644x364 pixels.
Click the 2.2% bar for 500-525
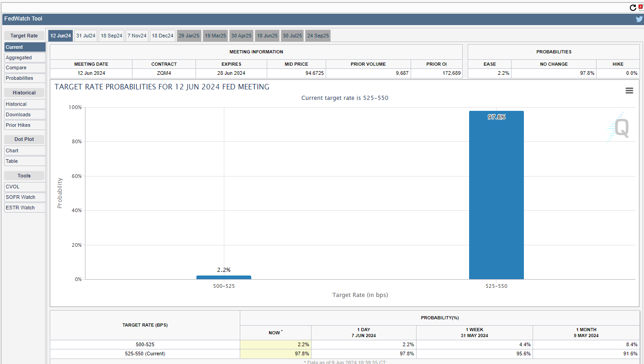pyautogui.click(x=224, y=277)
